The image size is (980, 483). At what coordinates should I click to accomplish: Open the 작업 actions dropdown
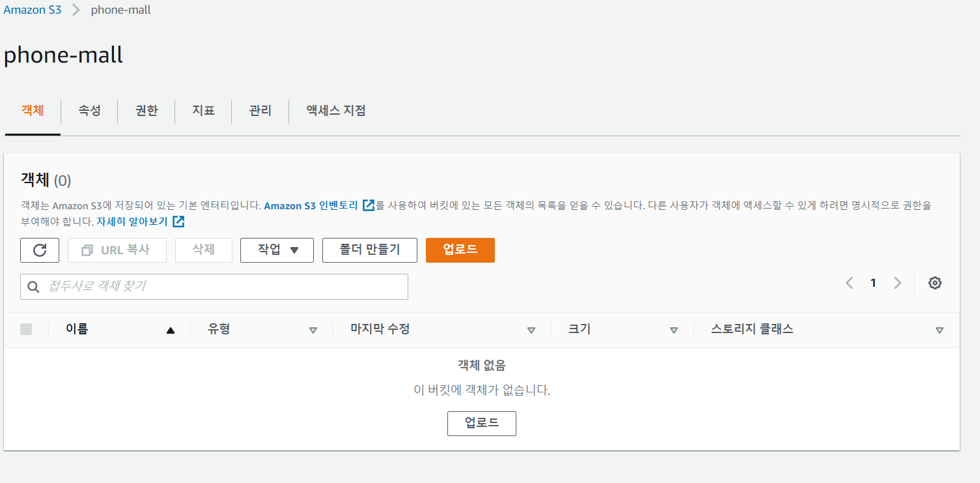coord(277,250)
